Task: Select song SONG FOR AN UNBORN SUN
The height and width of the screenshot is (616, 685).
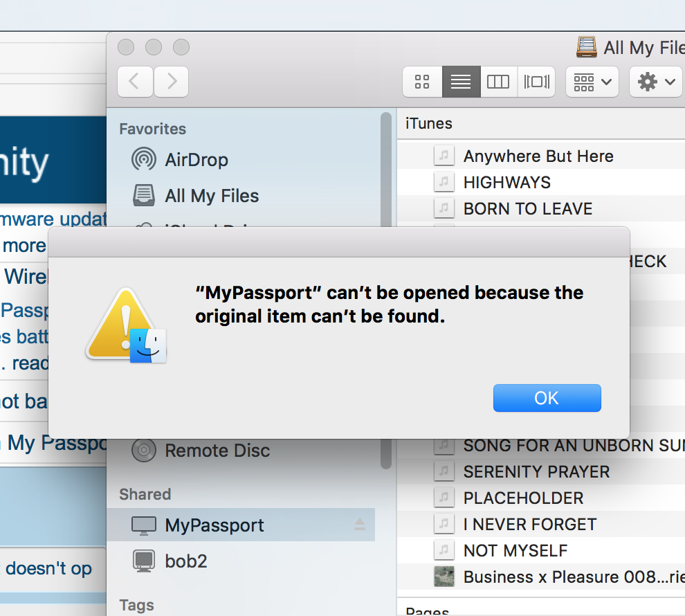Action: point(541,445)
